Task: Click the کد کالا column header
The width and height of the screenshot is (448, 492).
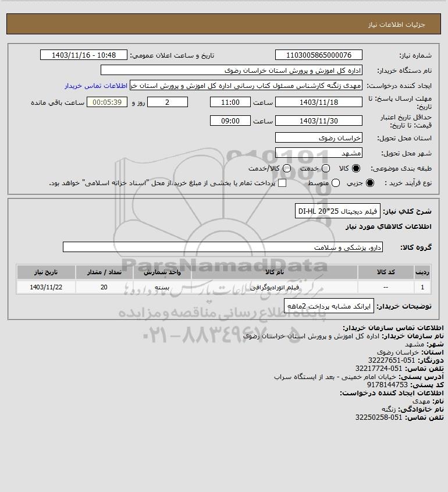Action: tap(386, 272)
